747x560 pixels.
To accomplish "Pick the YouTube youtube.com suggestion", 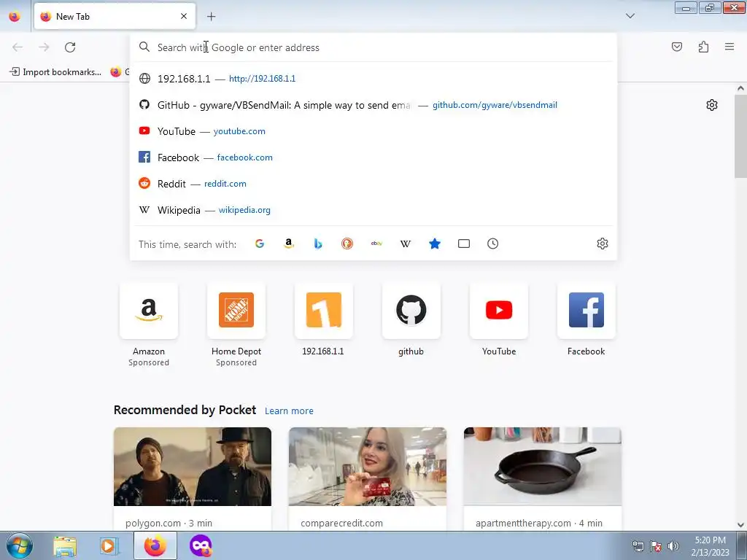I will click(373, 131).
